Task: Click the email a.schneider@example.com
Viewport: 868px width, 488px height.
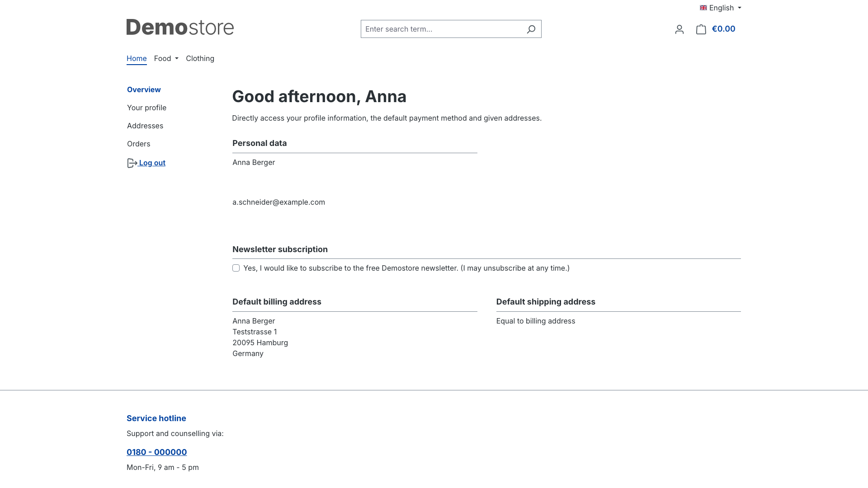Action: pyautogui.click(x=278, y=202)
